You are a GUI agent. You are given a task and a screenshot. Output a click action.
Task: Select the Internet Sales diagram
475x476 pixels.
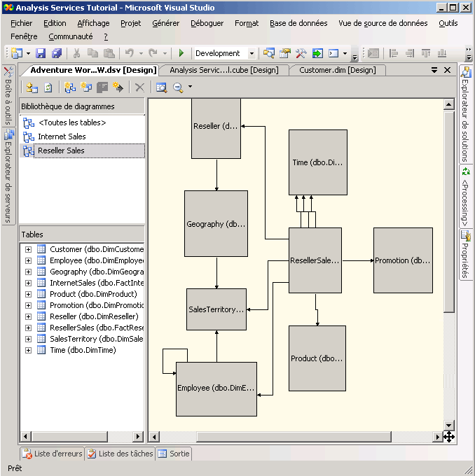62,136
